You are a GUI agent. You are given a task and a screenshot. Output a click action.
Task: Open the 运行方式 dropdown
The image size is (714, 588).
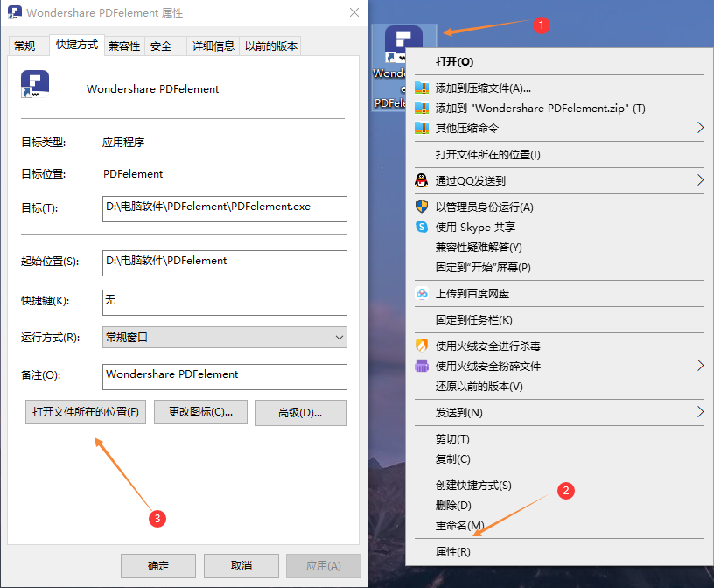(x=225, y=338)
